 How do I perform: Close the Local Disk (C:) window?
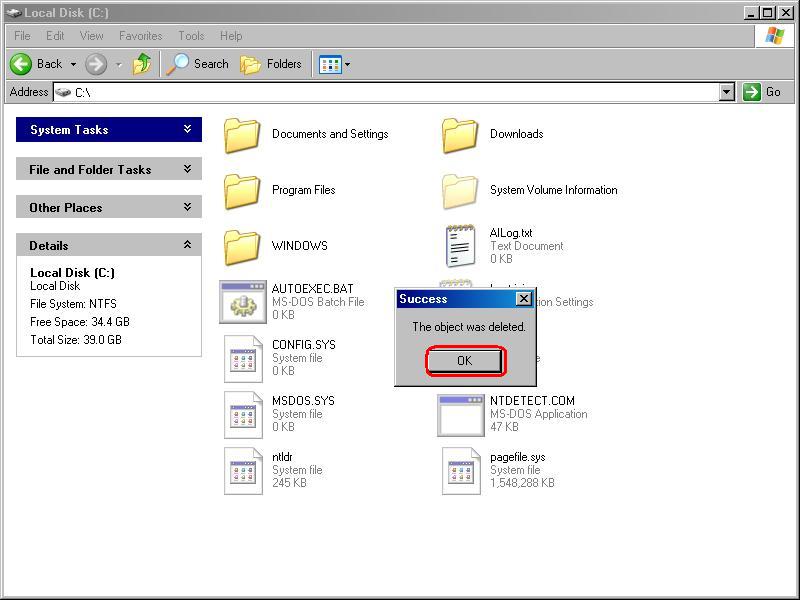(786, 13)
